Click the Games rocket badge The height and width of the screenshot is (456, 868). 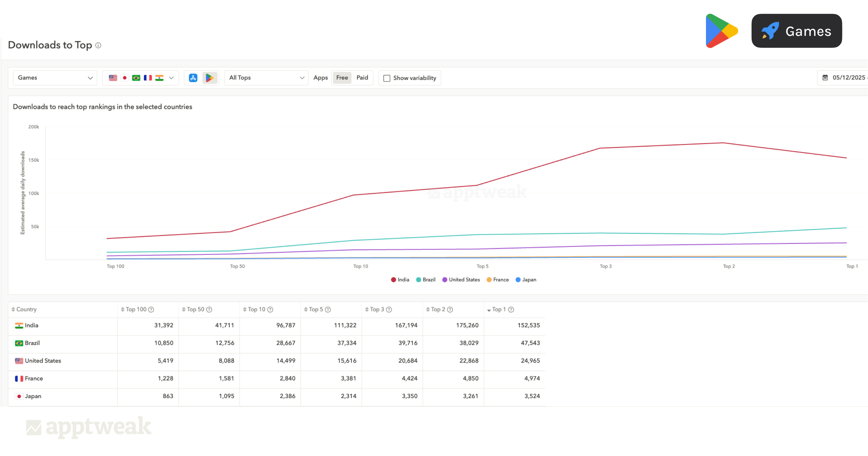tap(797, 31)
